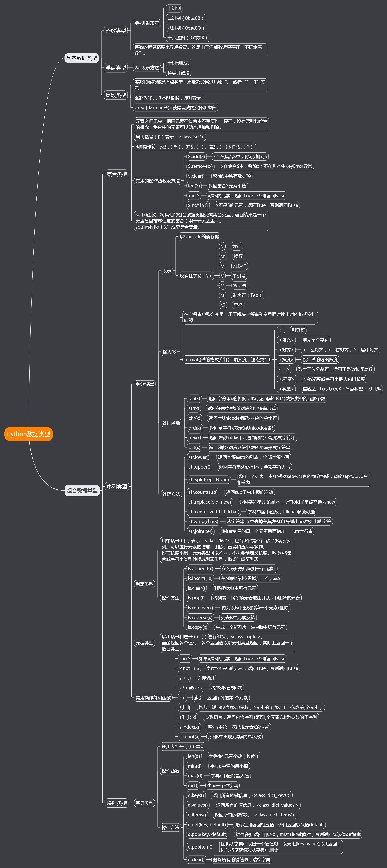Select the 十进制 leaf node

[x=174, y=8]
